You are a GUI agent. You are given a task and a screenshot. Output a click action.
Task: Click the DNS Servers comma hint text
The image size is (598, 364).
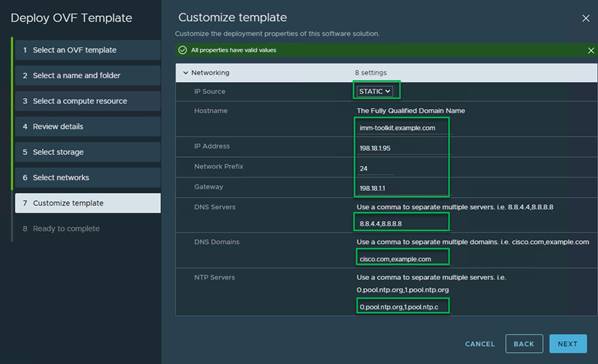pos(455,207)
